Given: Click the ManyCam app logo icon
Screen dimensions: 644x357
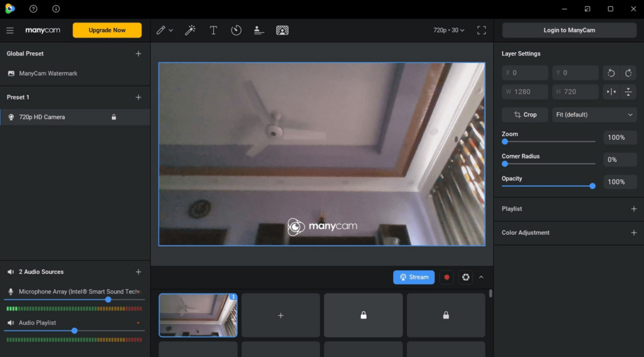Looking at the screenshot, I should 10,9.
